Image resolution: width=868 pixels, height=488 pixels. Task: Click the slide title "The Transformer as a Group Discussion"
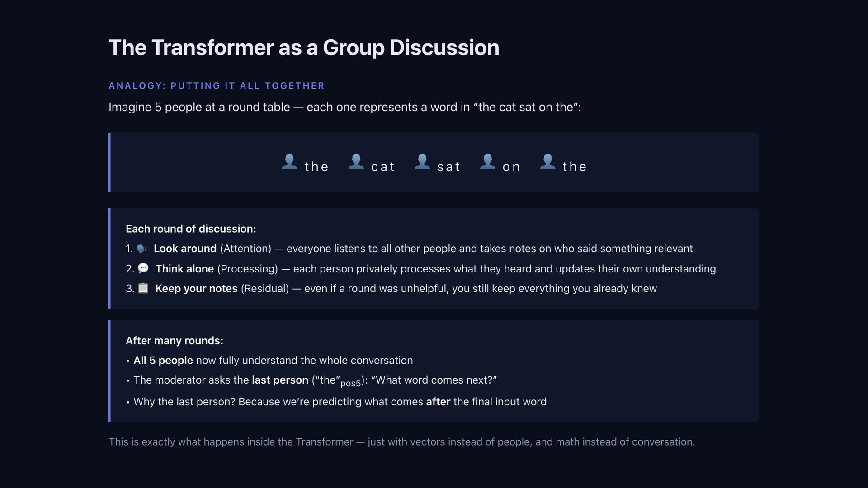[304, 47]
